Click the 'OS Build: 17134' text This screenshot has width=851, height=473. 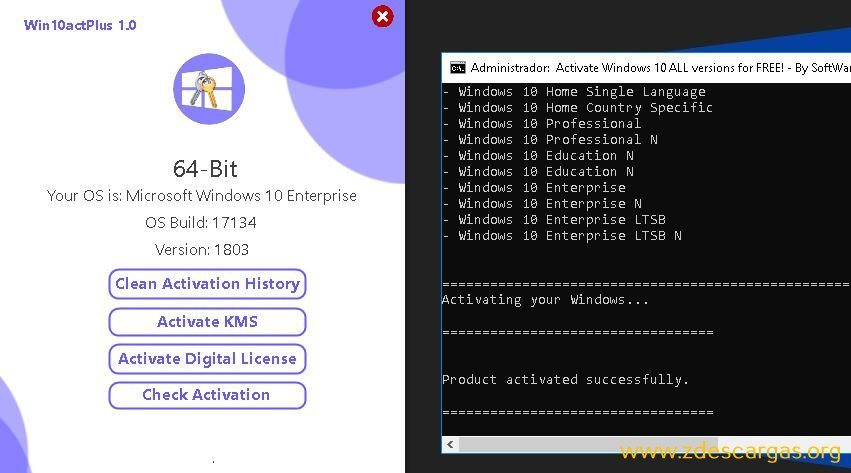point(201,222)
